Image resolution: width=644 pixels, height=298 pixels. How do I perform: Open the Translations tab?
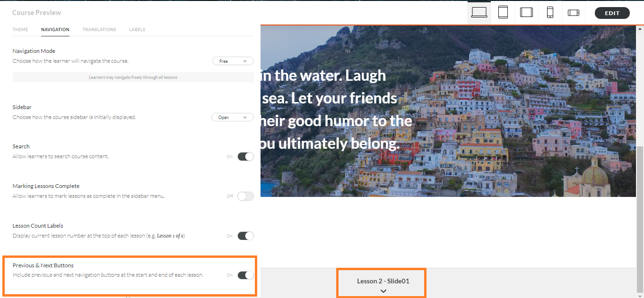click(x=99, y=29)
